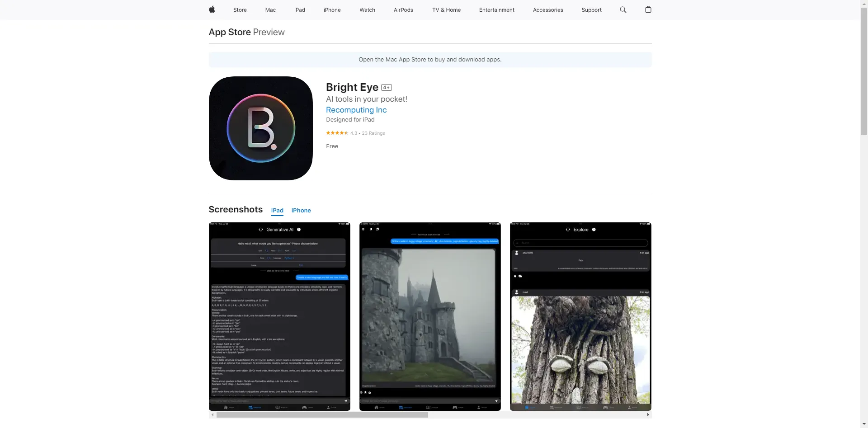Image resolution: width=868 pixels, height=428 pixels.
Task: Select the iPad screenshots tab
Action: click(x=277, y=211)
